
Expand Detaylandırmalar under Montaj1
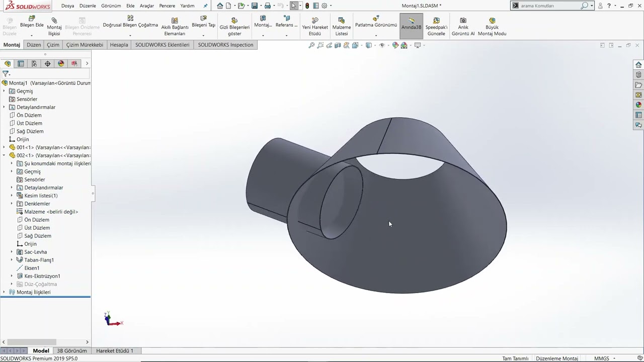click(4, 107)
